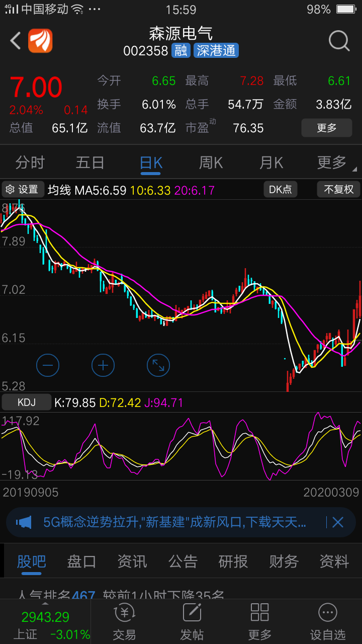The height and width of the screenshot is (644, 362).
Task: Tap the 2.04% change percentage
Action: pyautogui.click(x=26, y=110)
